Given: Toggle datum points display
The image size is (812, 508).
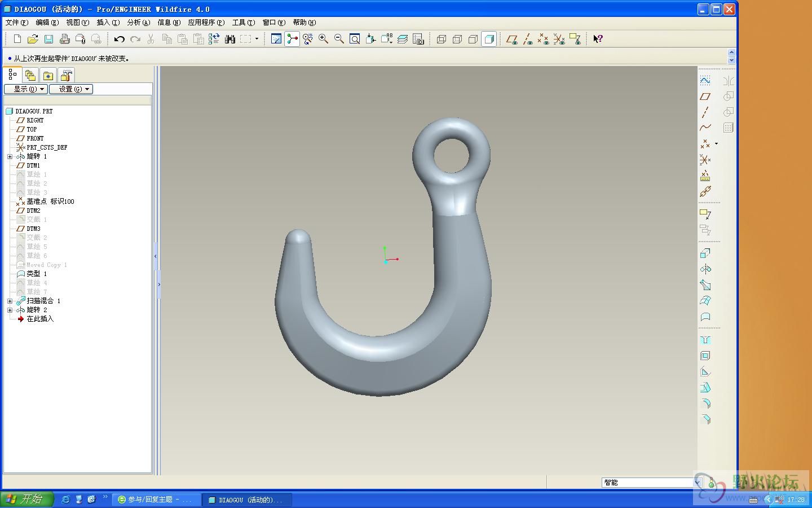Looking at the screenshot, I should tap(544, 39).
